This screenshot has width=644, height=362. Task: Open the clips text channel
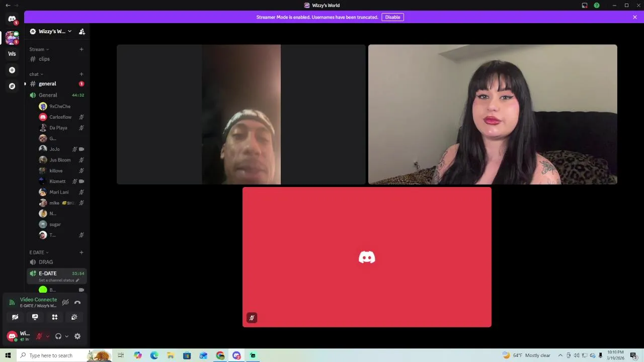coord(56,59)
